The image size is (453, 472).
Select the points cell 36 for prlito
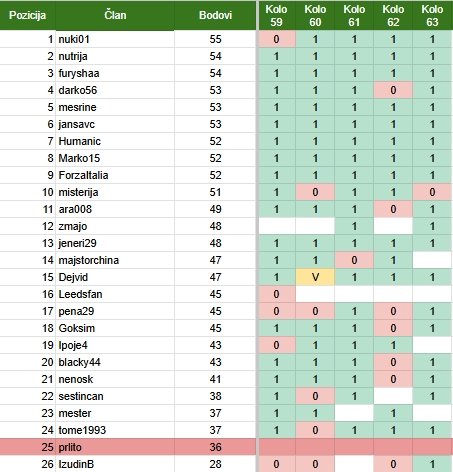(x=215, y=447)
